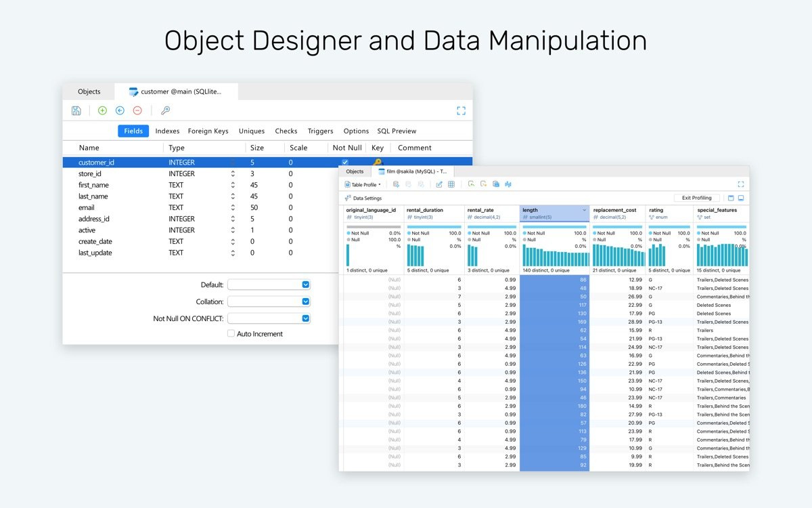Open the Default value dropdown
The height and width of the screenshot is (508, 812).
(x=305, y=285)
